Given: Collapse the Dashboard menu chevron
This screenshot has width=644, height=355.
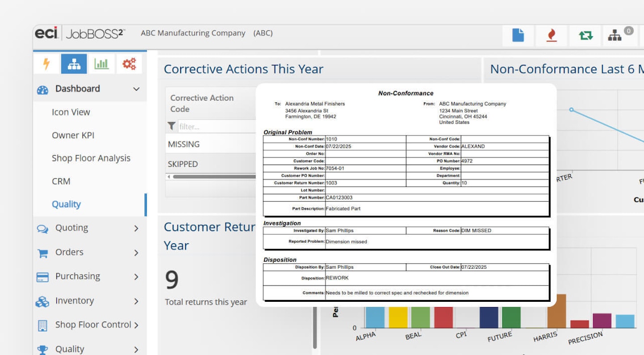Looking at the screenshot, I should (x=136, y=89).
